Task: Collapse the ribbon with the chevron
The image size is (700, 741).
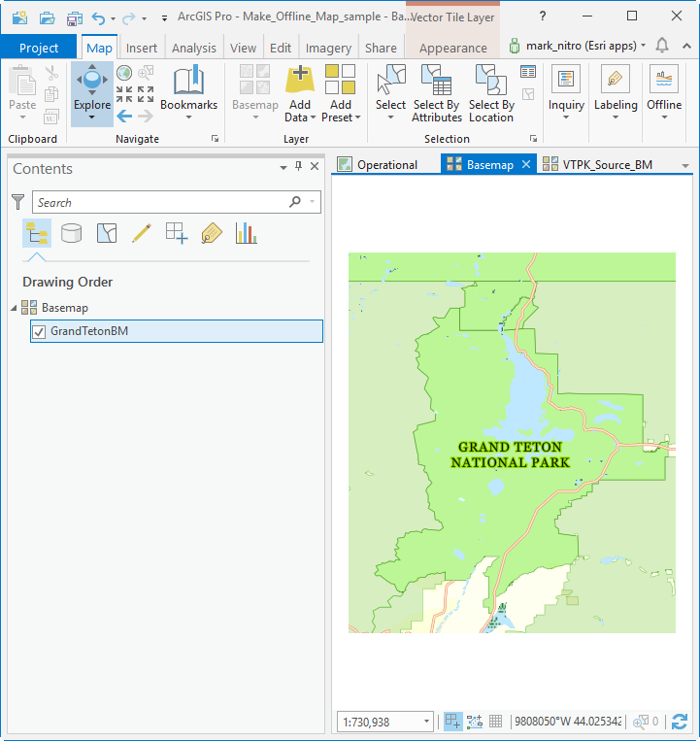Action: tap(686, 46)
